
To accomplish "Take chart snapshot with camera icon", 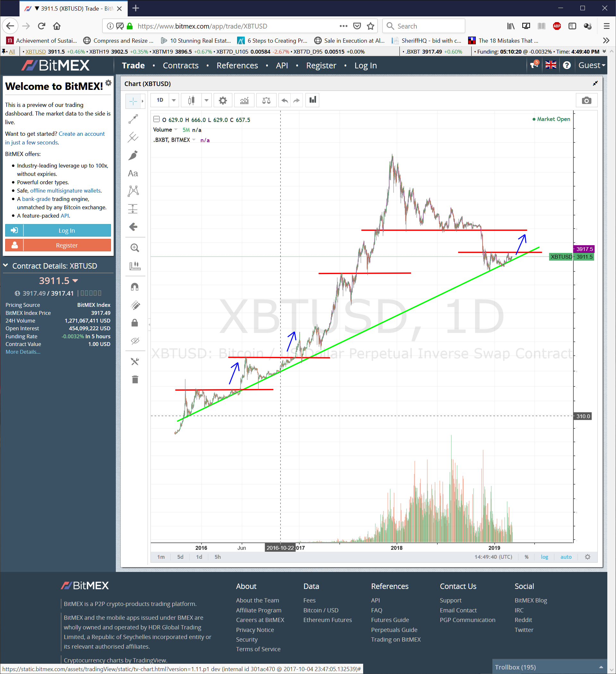I will pyautogui.click(x=586, y=100).
